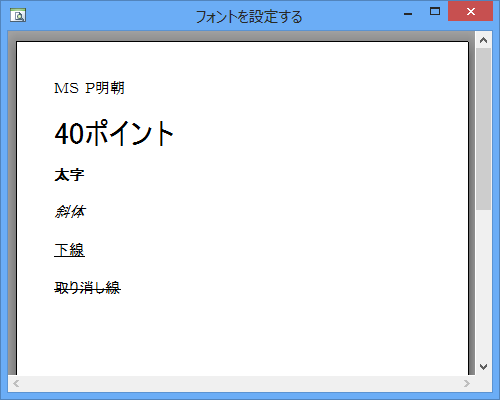
Task: Click the フォントを設定する window title text
Action: [249, 17]
